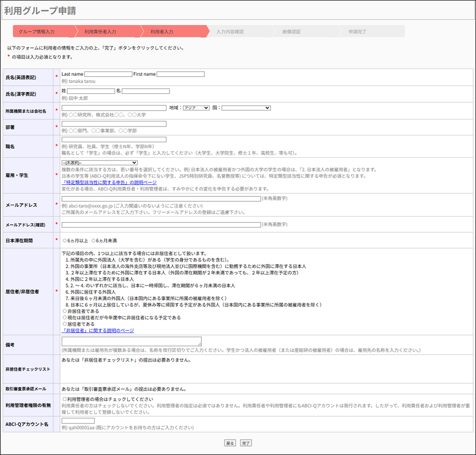The image size is (476, 455).
Task: Click the 備考 remarks text area
Action: (131, 341)
